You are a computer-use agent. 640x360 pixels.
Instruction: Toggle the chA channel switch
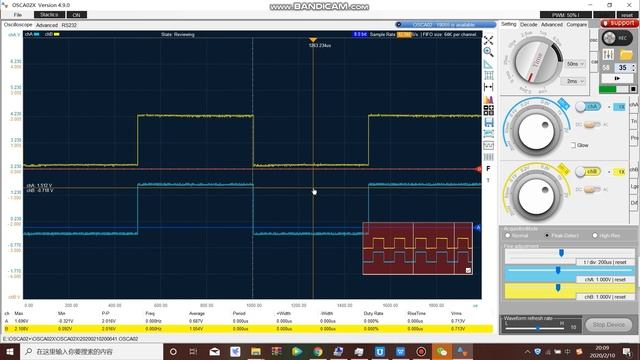tap(588, 107)
